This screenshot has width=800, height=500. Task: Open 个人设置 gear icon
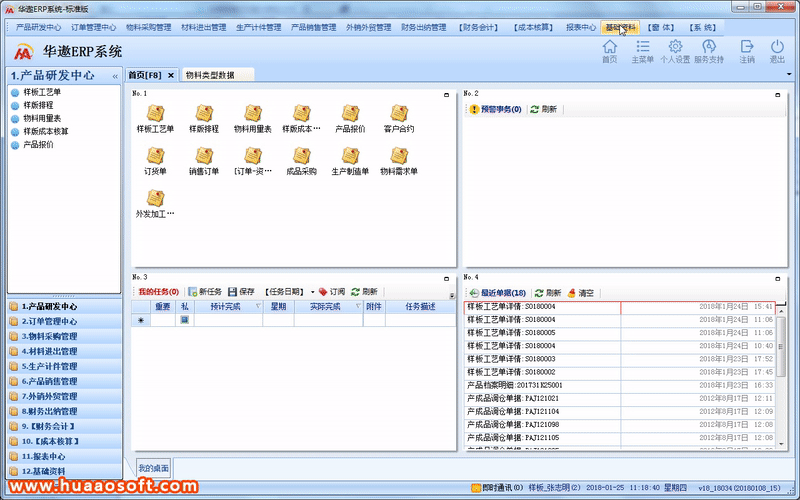[x=675, y=52]
